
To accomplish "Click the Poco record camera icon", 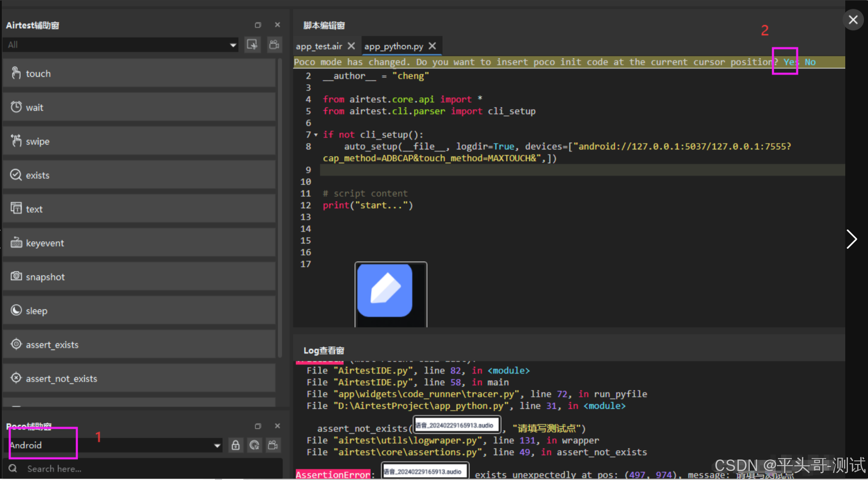I will [x=273, y=445].
